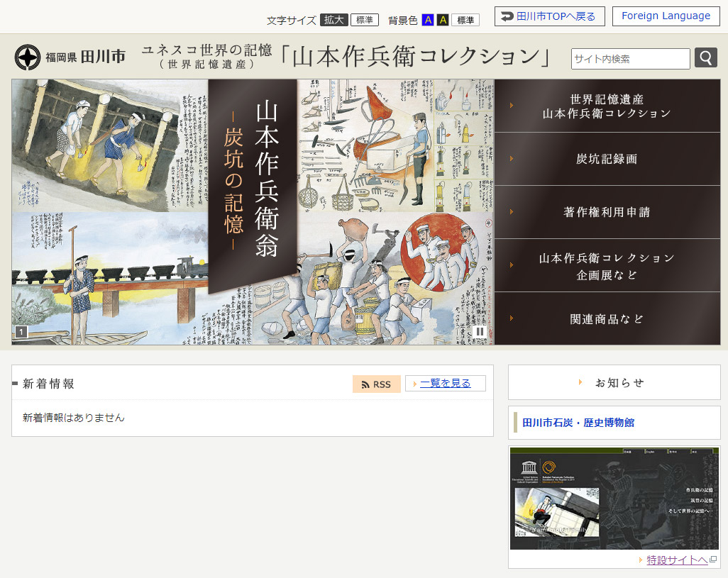The image size is (728, 578).
Task: Select slide indicator number 1
Action: [21, 332]
